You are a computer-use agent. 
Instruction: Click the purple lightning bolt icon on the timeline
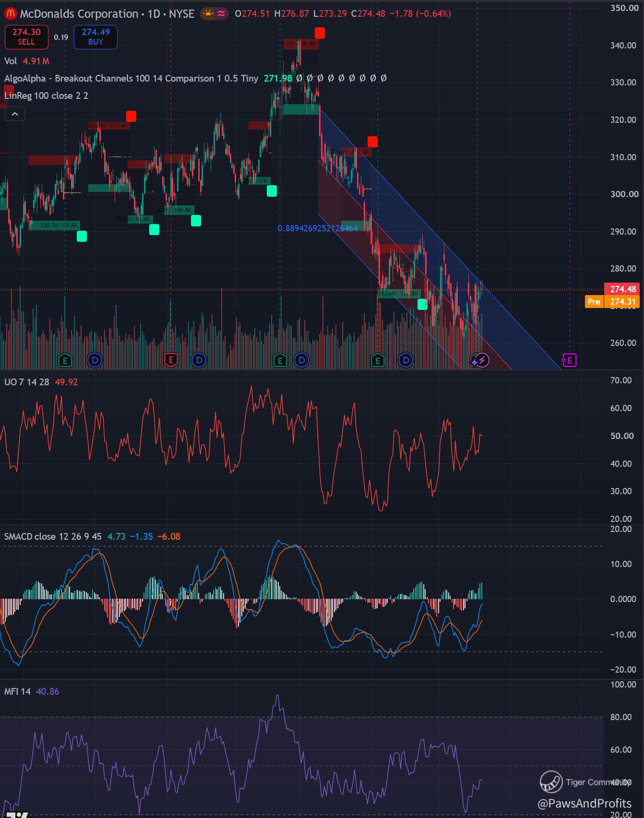tap(482, 360)
